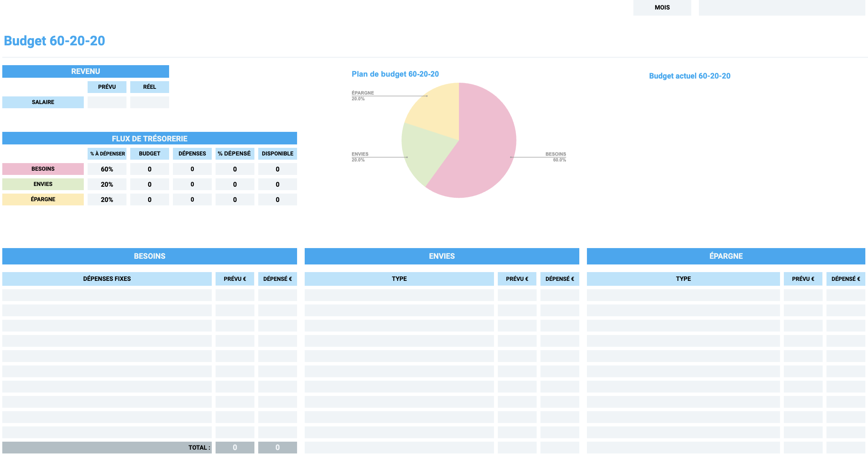The image size is (868, 455).
Task: Click PRÉVU € header in ENVIES table
Action: pos(517,279)
